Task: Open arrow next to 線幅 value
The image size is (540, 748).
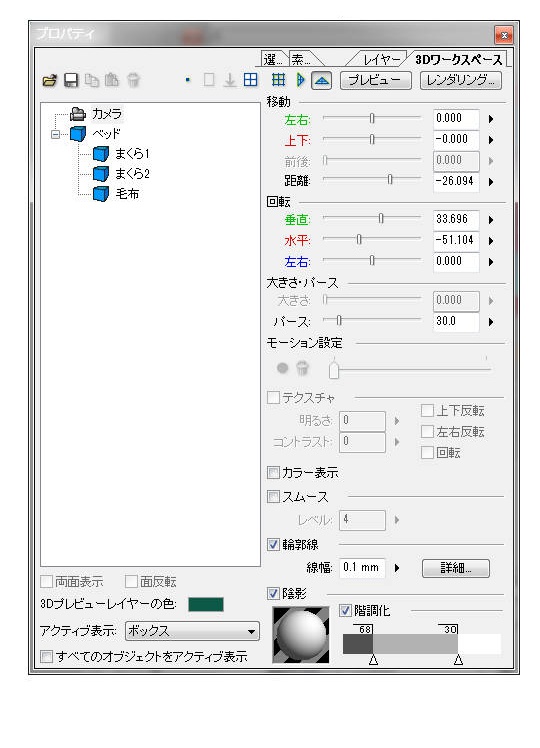Action: click(x=397, y=568)
